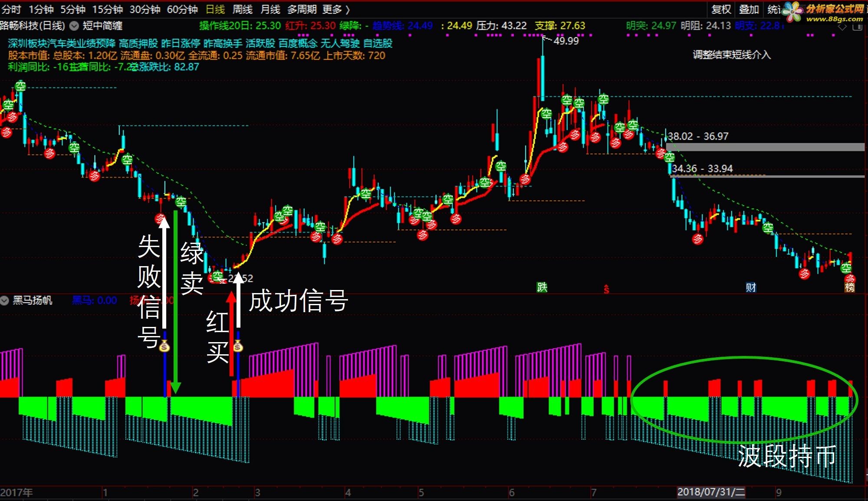Select the 5分钟 period tab
This screenshot has height=501, width=868.
(72, 9)
